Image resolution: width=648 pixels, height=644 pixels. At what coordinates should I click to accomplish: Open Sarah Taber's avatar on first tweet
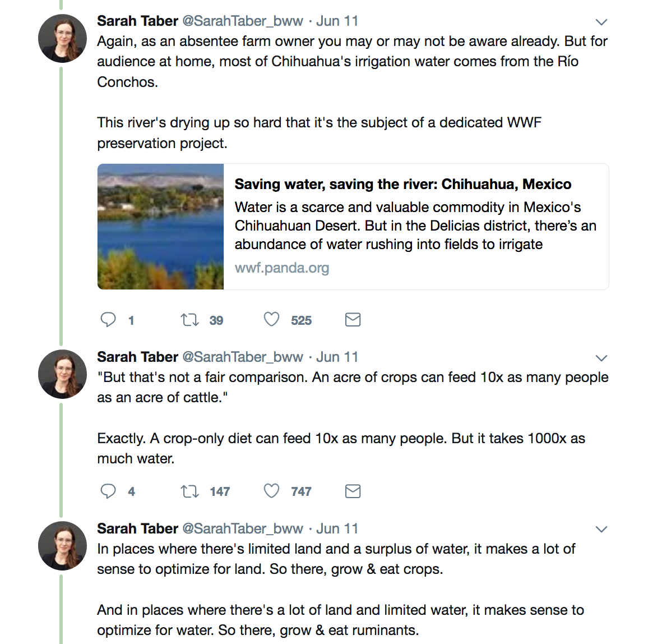tap(62, 39)
